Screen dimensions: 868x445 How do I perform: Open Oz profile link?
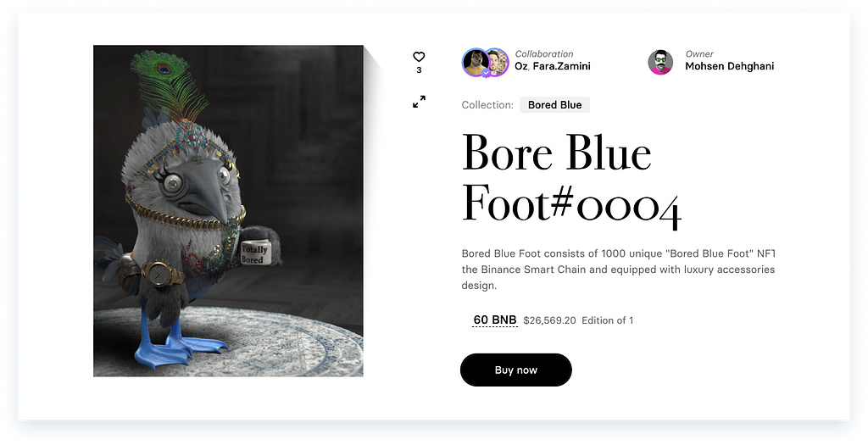pos(521,66)
